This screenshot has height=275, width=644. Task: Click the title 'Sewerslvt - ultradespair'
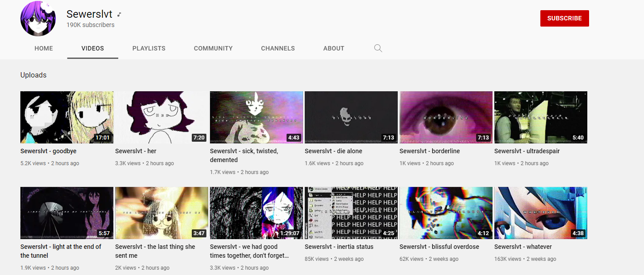coord(527,151)
